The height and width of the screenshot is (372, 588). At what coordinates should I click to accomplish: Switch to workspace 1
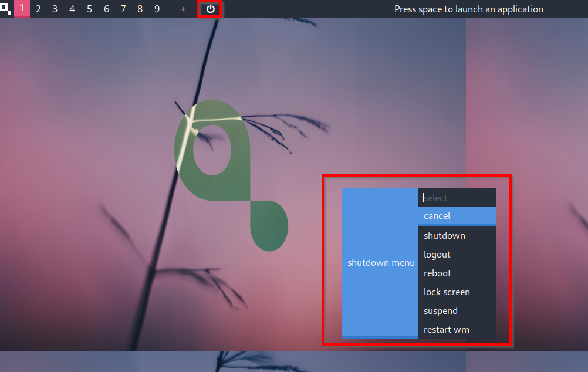[22, 9]
